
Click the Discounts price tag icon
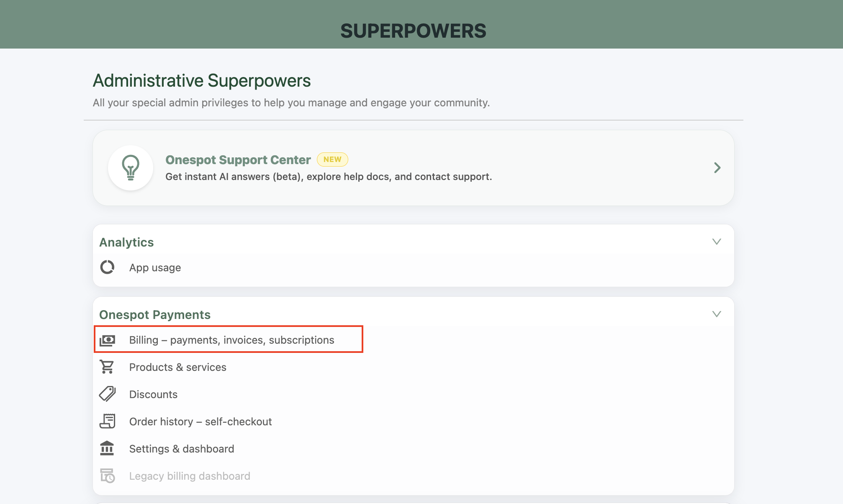(108, 394)
